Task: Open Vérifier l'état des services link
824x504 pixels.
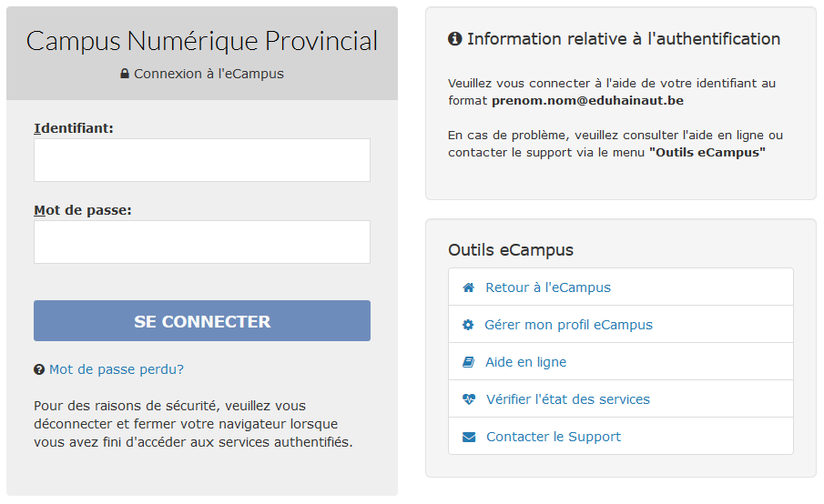Action: tap(567, 399)
